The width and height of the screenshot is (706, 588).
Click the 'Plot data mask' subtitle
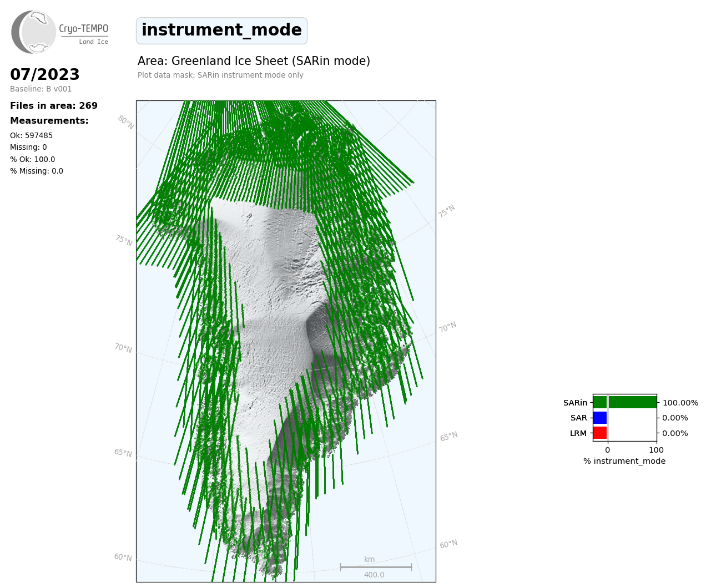pyautogui.click(x=220, y=75)
